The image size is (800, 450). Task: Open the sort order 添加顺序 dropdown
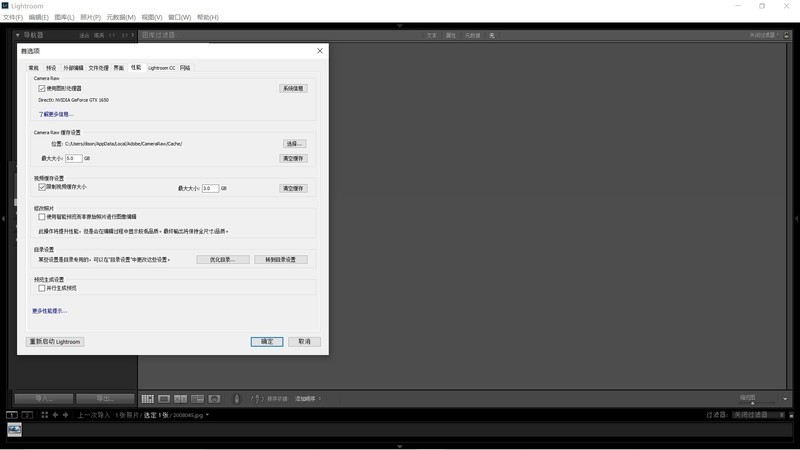(x=308, y=398)
